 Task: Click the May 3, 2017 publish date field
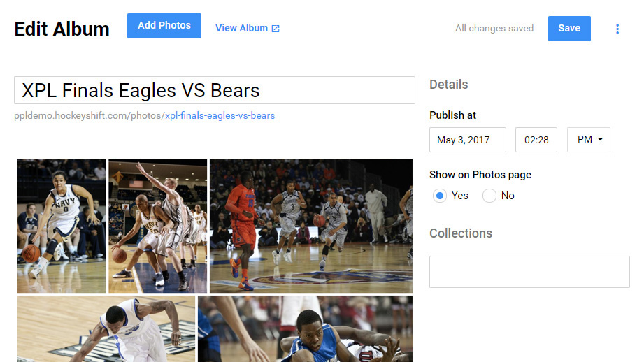pyautogui.click(x=467, y=140)
